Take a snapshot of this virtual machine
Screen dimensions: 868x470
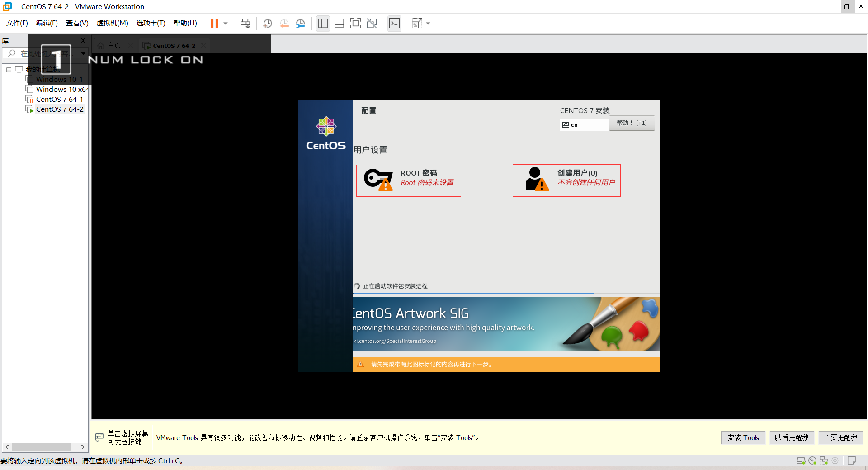click(268, 23)
